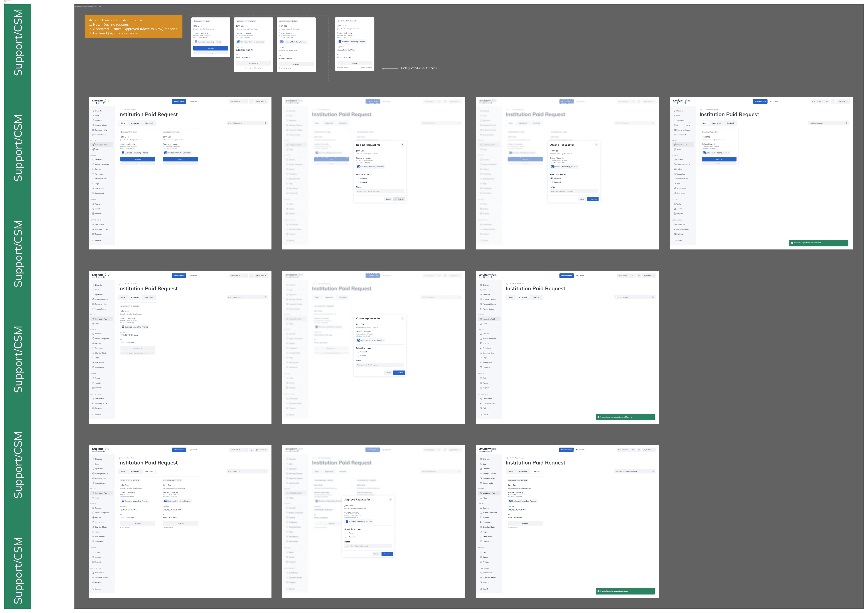This screenshot has height=613, width=868.
Task: Click the already-selected Reason 1 radio in Decline dialog
Action: [x=552, y=178]
